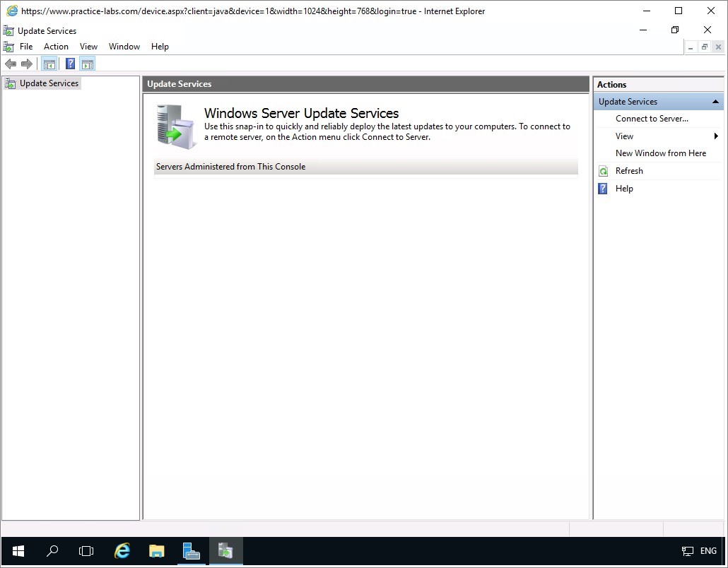Click the Help icon in Actions pane
Image resolution: width=728 pixels, height=568 pixels.
click(x=603, y=189)
